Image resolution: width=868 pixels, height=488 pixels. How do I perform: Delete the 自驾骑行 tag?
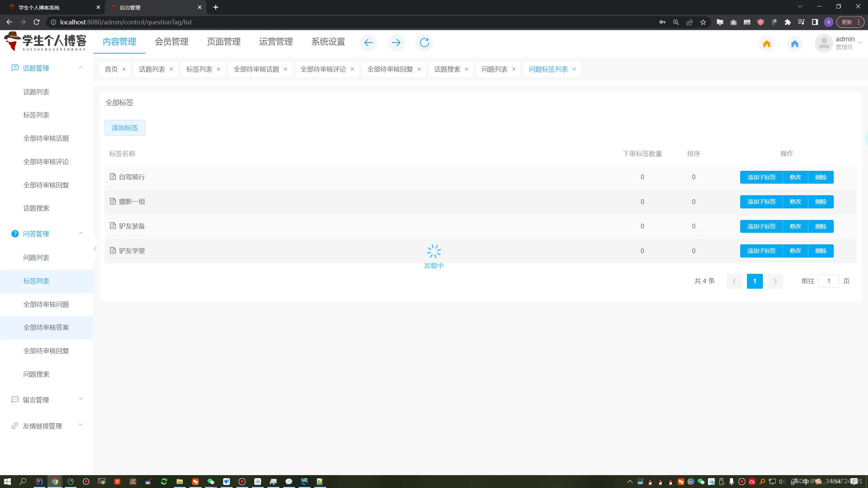[821, 177]
